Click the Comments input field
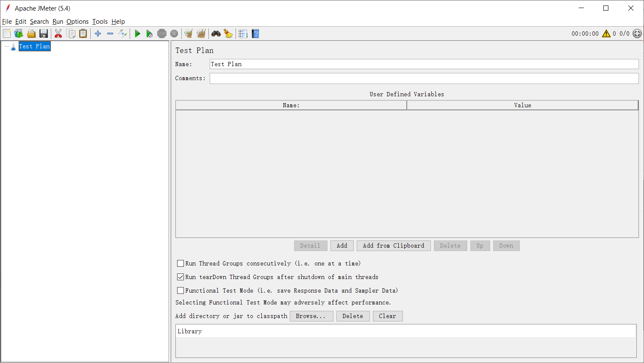The height and width of the screenshot is (363, 644). coord(424,78)
